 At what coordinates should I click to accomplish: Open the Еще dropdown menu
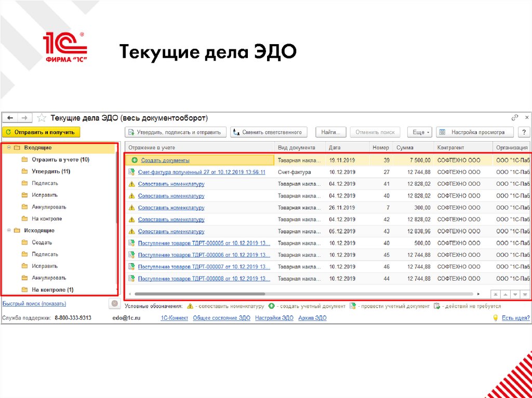coord(419,132)
